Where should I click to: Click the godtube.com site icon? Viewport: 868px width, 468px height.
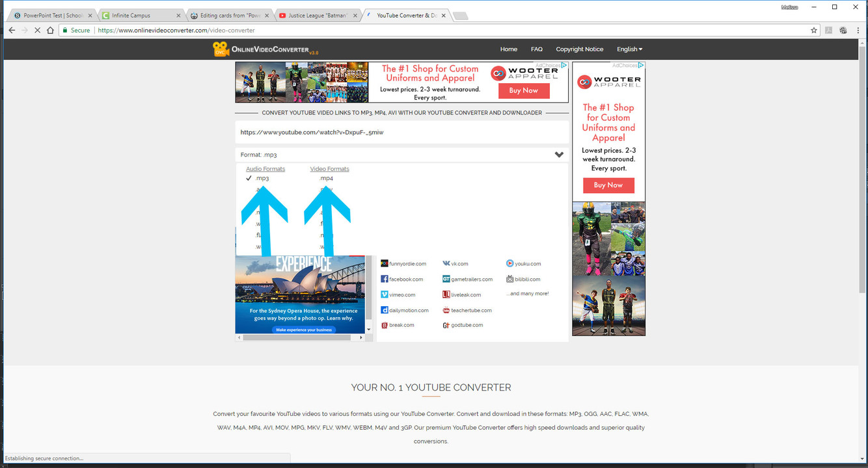click(446, 325)
